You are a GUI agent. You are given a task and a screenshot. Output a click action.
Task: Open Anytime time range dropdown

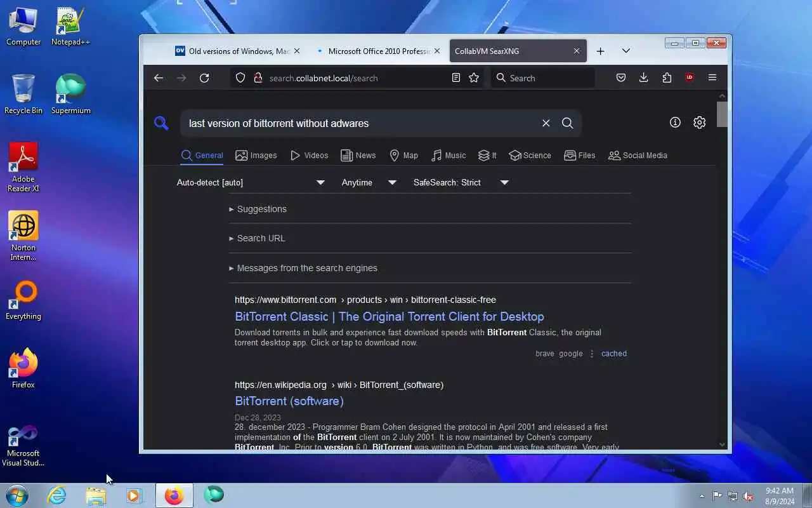click(x=369, y=182)
